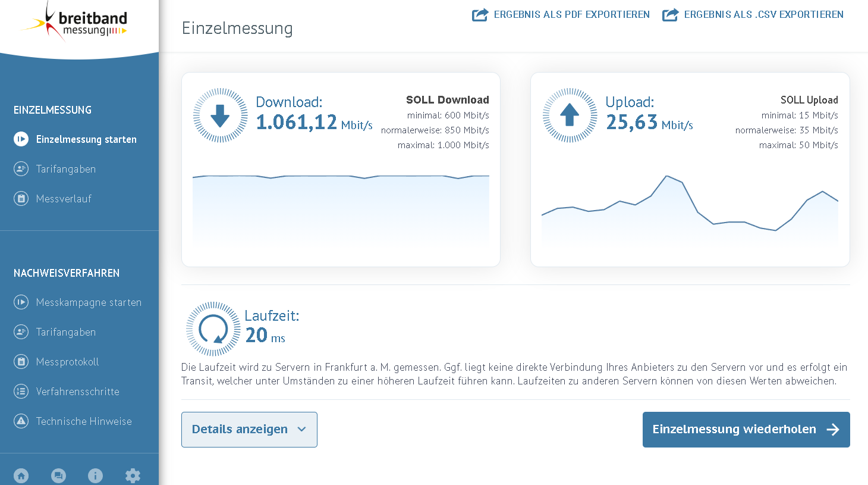Open Messprotokoll in the sidebar
The height and width of the screenshot is (485, 868).
tap(56, 362)
